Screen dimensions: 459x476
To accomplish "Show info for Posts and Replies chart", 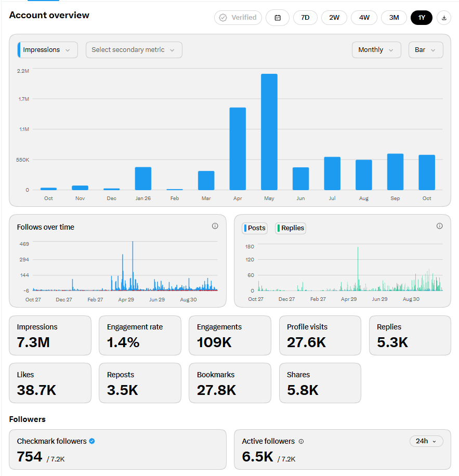I will click(x=439, y=226).
